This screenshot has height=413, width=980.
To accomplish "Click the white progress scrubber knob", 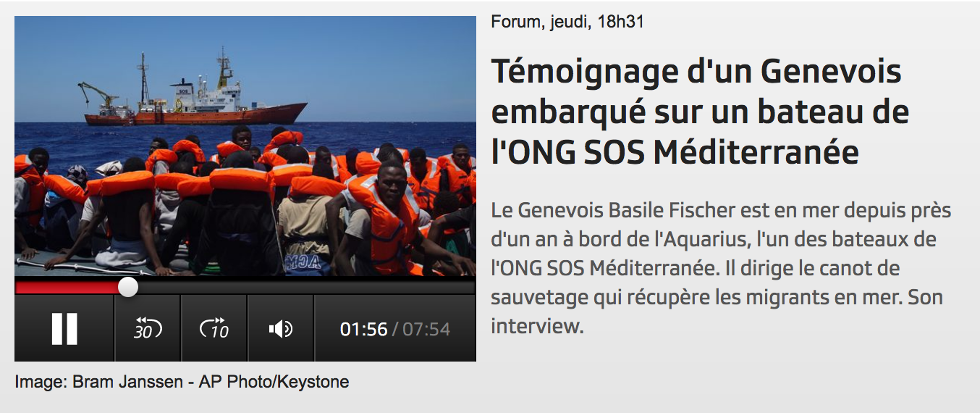I will coord(128,287).
